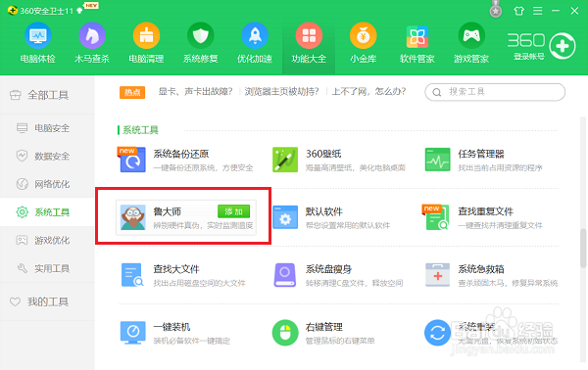Launch 系统重装 refresh icon
This screenshot has width=588, height=370.
(437, 333)
